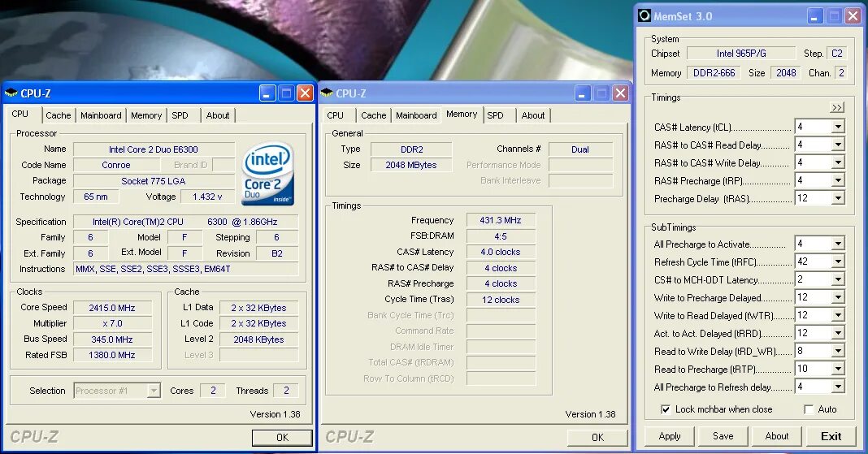Click the Intel Core 2 Duo logo

click(268, 174)
